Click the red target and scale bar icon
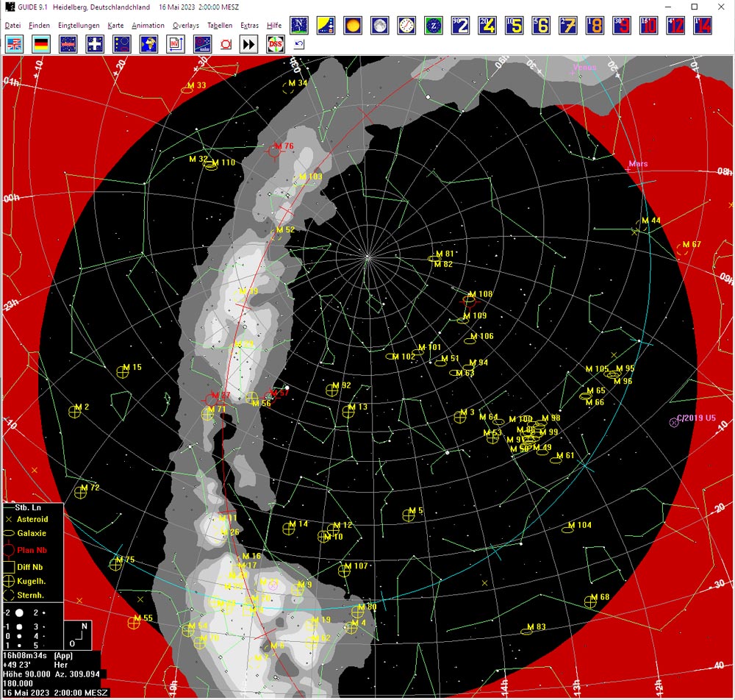The image size is (735, 700). (203, 45)
